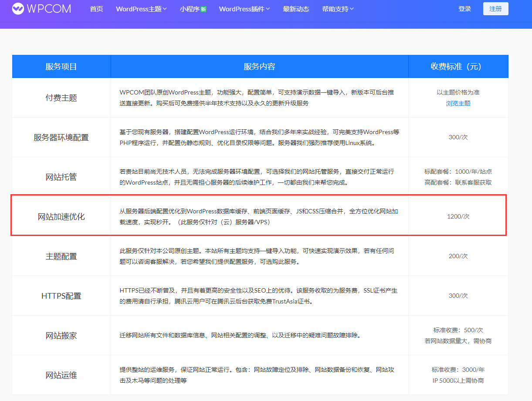Open the 浏览主题 link
Screen dimensions: 532x401
(x=458, y=103)
